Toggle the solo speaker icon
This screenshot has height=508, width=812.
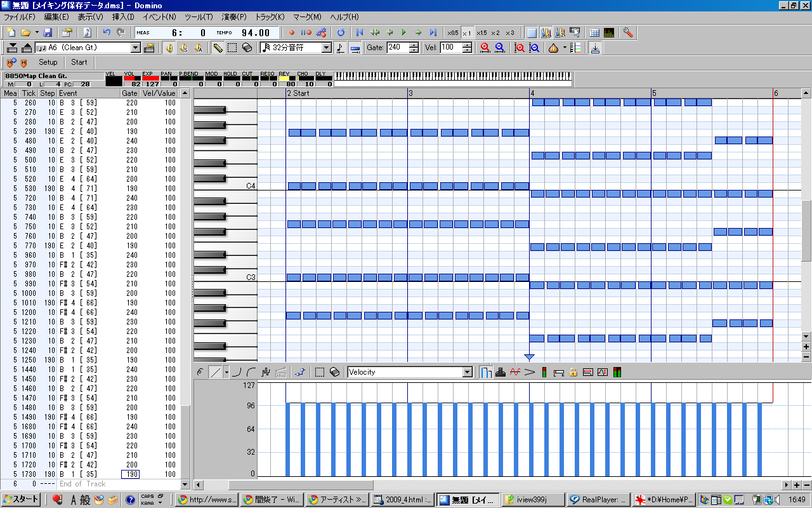click(184, 48)
